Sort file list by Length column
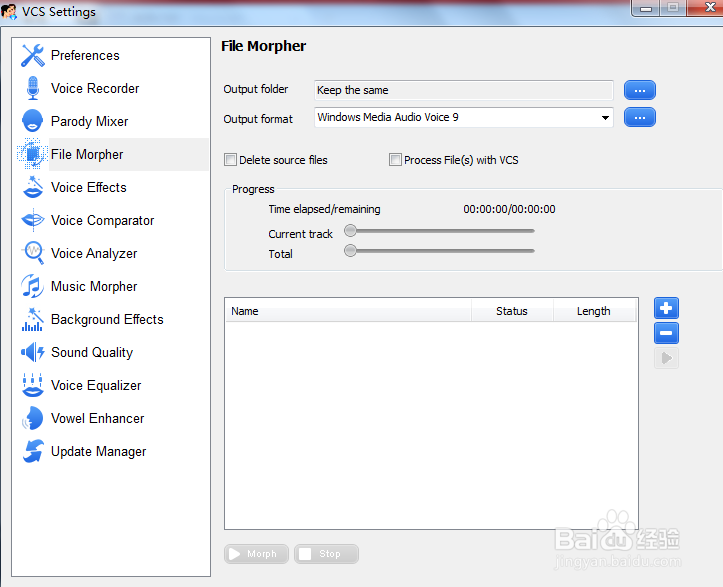The width and height of the screenshot is (723, 587). click(594, 311)
